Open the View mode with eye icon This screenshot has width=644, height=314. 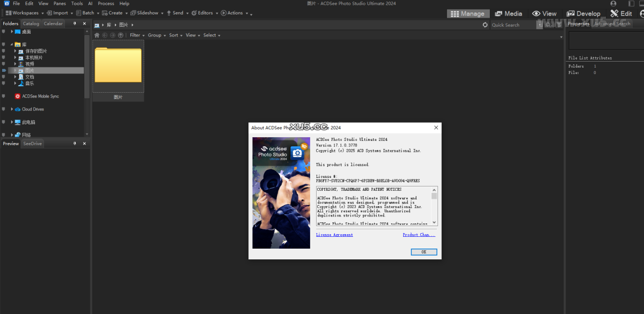click(544, 13)
